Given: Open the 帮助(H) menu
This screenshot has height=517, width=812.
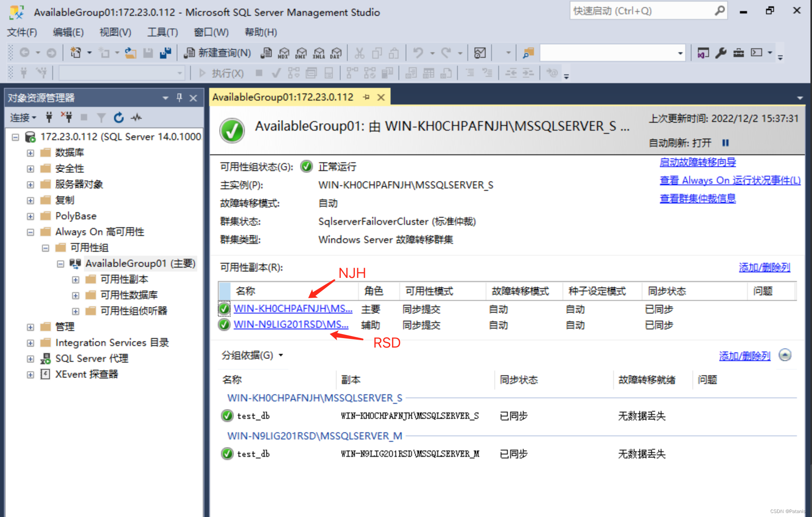Looking at the screenshot, I should coord(261,32).
